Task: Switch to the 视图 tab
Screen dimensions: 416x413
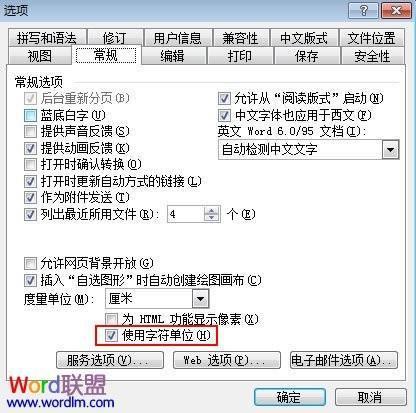Action: (x=40, y=55)
